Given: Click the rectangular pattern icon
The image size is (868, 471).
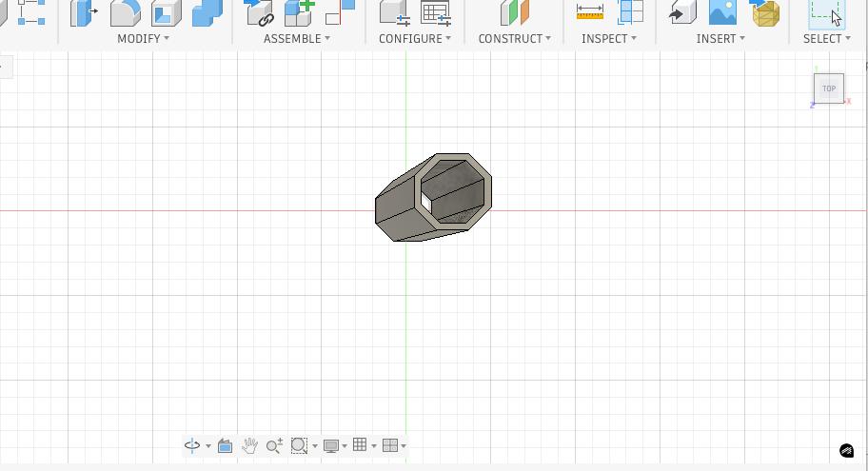Looking at the screenshot, I should tap(31, 12).
